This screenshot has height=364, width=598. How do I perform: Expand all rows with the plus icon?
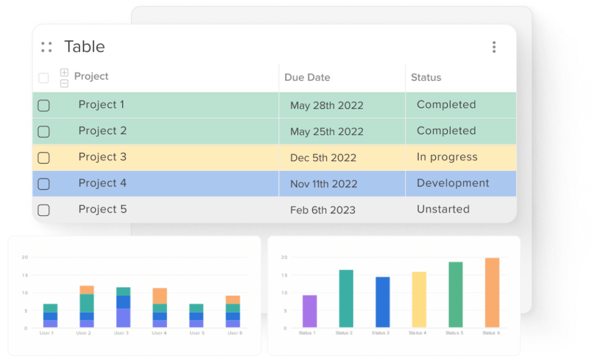tap(64, 72)
